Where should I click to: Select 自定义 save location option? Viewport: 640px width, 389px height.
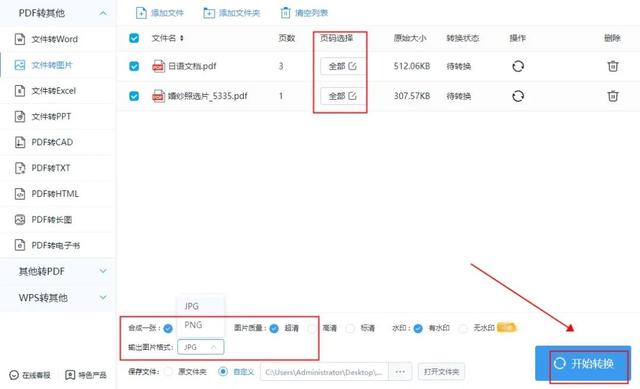click(x=223, y=372)
